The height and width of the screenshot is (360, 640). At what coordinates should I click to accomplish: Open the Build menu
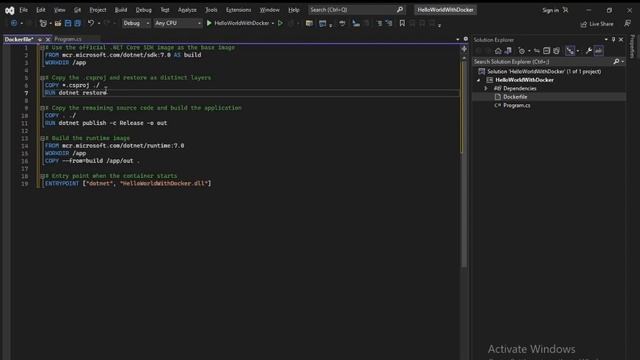tap(121, 10)
